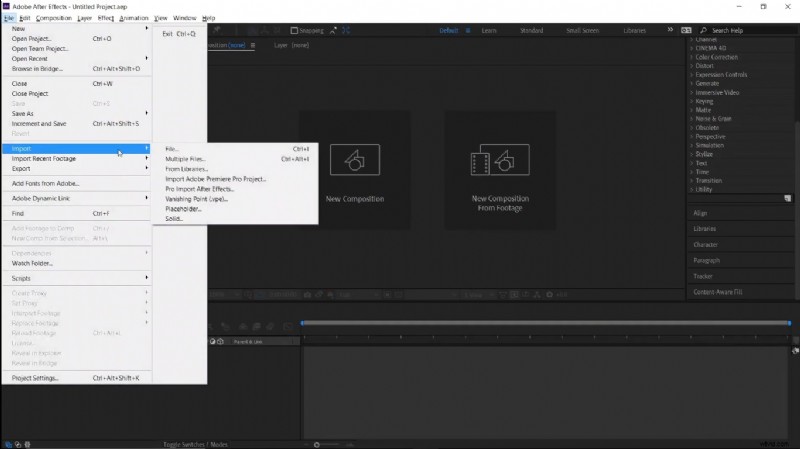Screen dimensions: 800x449
Task: Expand the Stylize effects category
Action: (702, 154)
